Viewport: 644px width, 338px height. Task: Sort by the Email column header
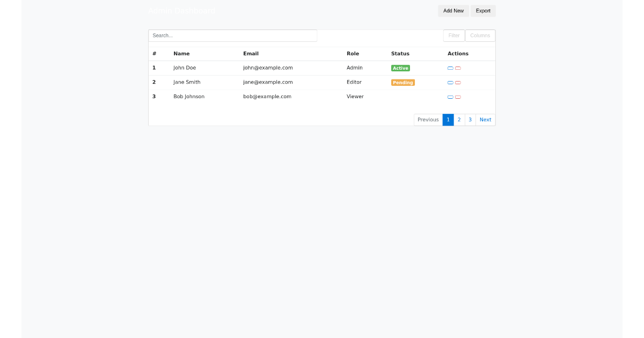pyautogui.click(x=251, y=54)
